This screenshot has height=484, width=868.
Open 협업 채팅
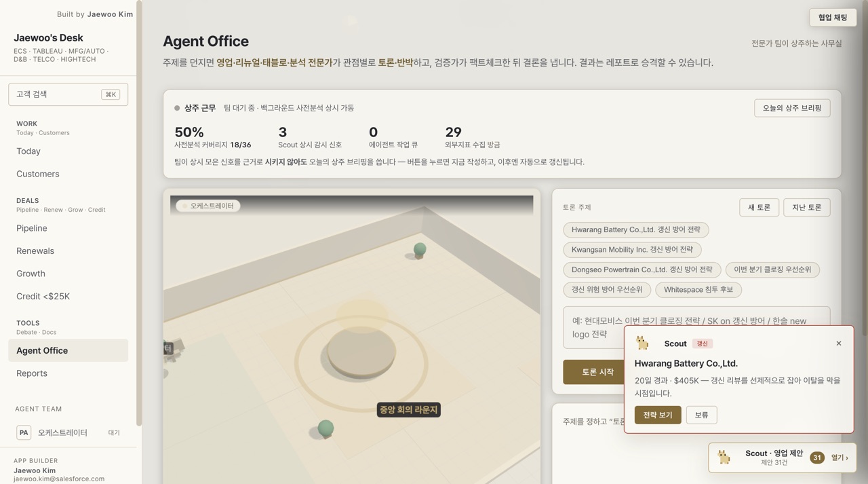coord(833,18)
